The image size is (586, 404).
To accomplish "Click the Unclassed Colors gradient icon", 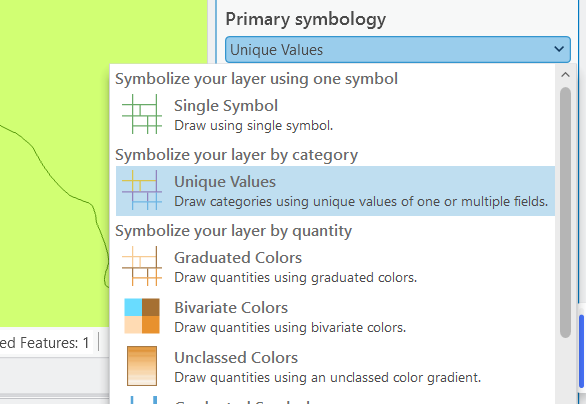I will tap(142, 366).
